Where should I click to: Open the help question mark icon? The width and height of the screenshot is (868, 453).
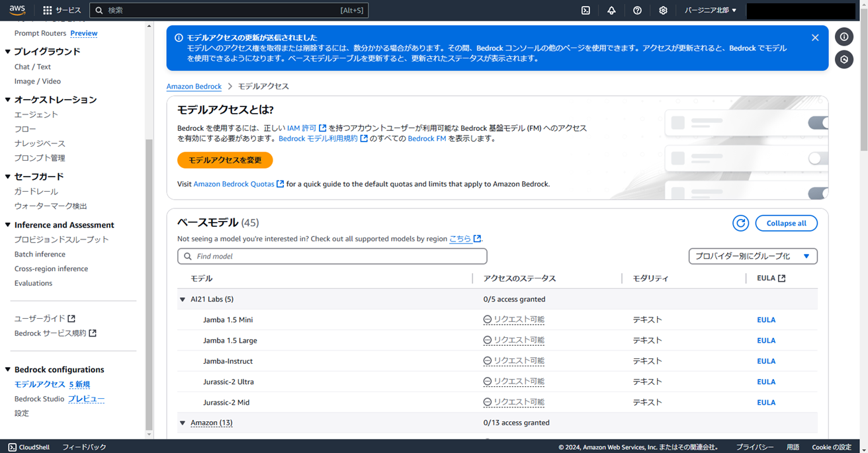pos(637,10)
